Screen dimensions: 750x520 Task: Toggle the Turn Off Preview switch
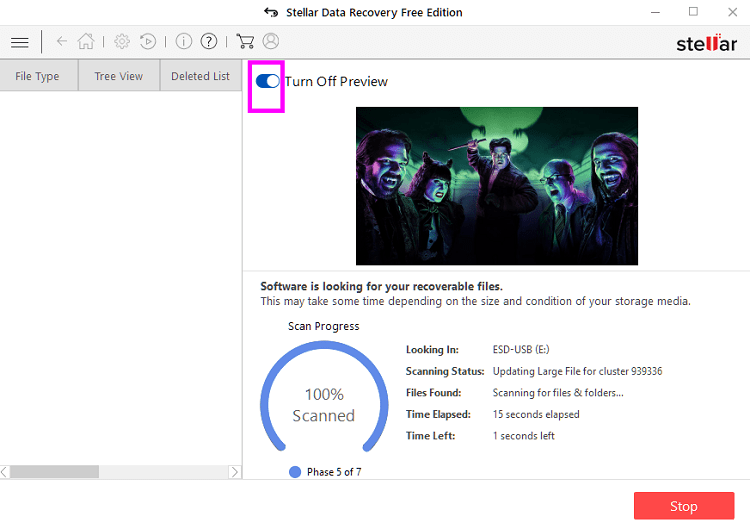267,81
